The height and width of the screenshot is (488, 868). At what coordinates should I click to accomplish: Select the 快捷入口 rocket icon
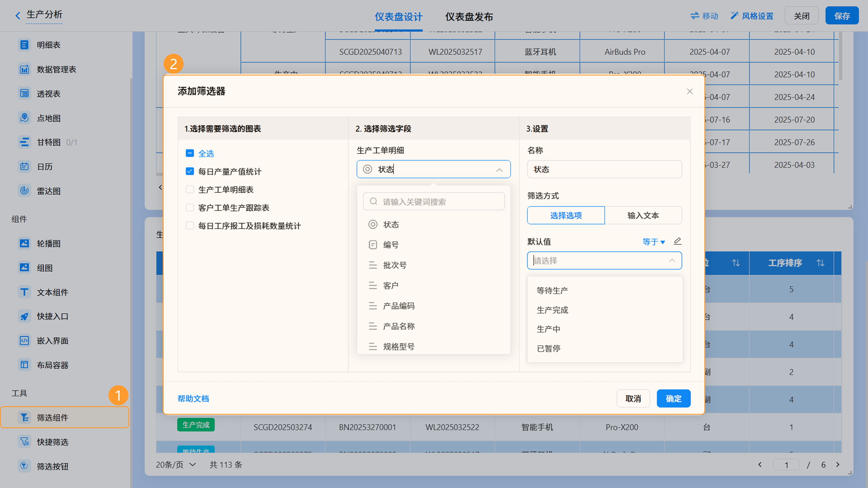24,316
